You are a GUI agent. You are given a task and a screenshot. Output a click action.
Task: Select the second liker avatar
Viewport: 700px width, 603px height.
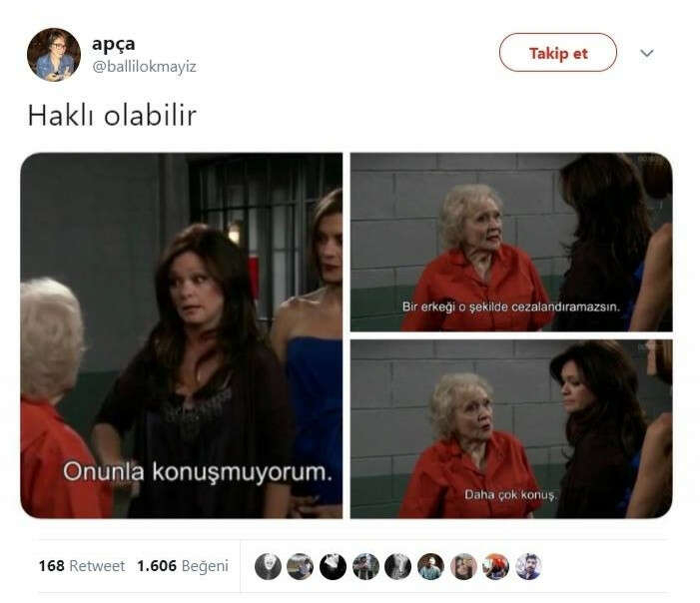tap(300, 566)
